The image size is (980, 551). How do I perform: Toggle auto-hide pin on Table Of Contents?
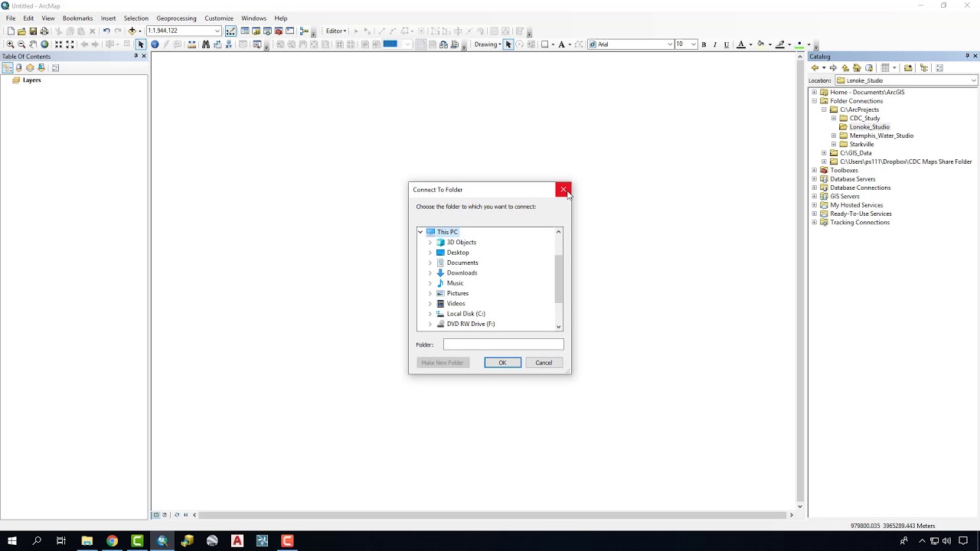coord(136,56)
